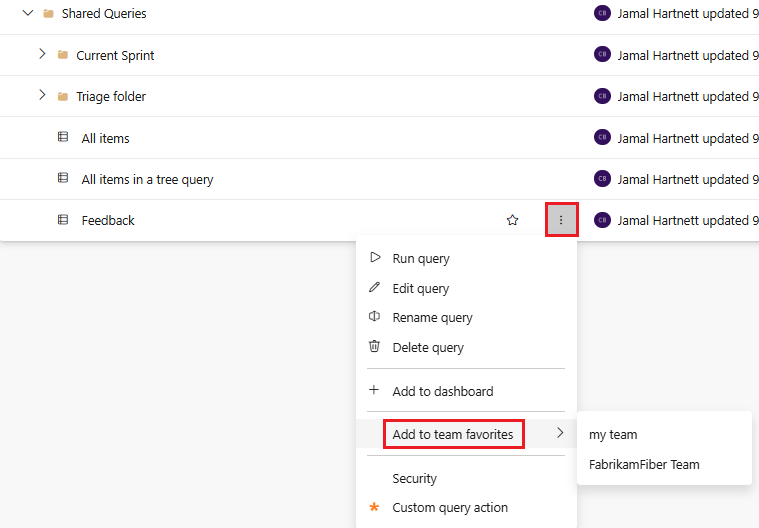This screenshot has width=759, height=528.
Task: Open All items in a tree query
Action: click(x=147, y=180)
